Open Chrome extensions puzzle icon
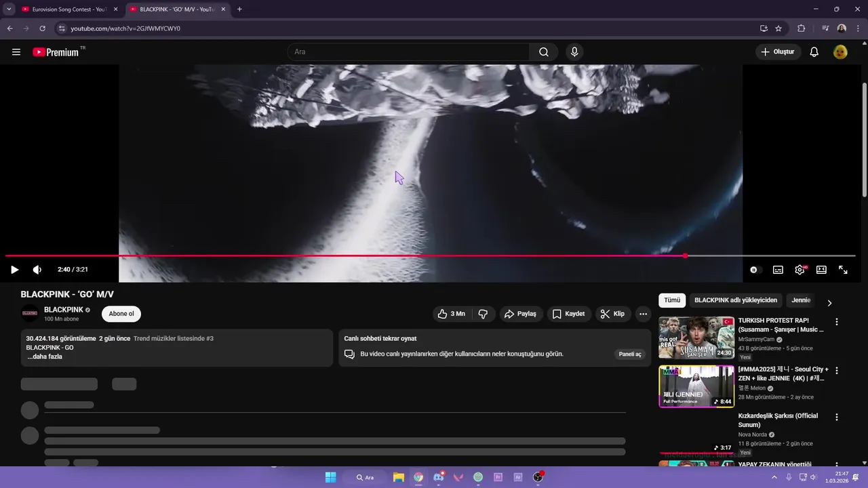The width and height of the screenshot is (868, 488). click(802, 28)
